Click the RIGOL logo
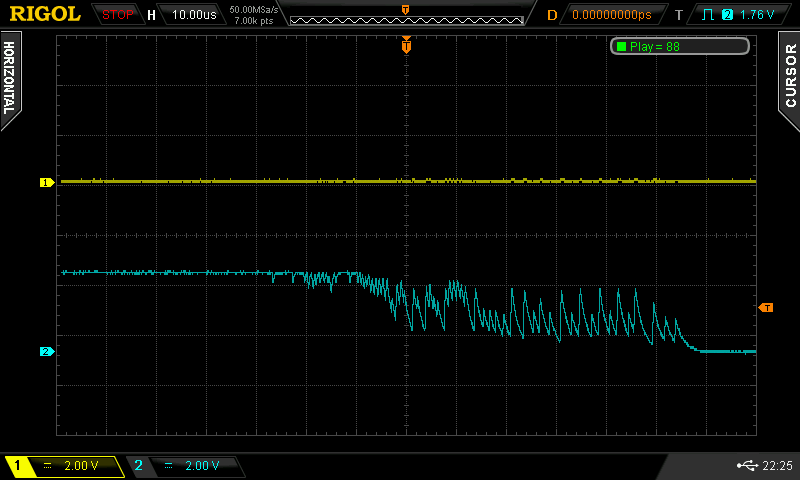The width and height of the screenshot is (800, 480). point(45,14)
